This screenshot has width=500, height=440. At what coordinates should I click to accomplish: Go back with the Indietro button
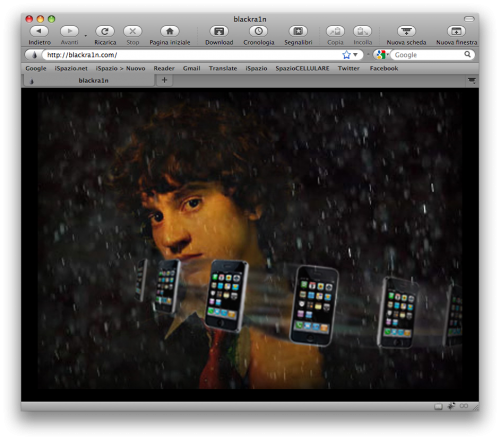click(39, 31)
